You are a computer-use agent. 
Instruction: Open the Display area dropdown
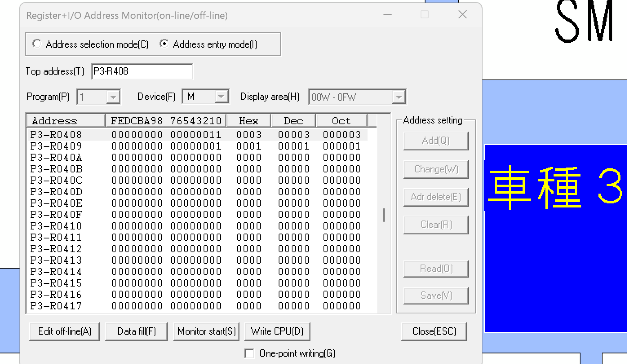(x=399, y=97)
